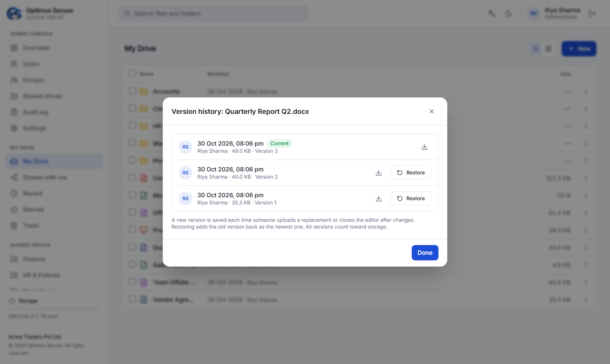Tick the checkbox for the Accounts folder
This screenshot has height=364, width=610.
133,91
